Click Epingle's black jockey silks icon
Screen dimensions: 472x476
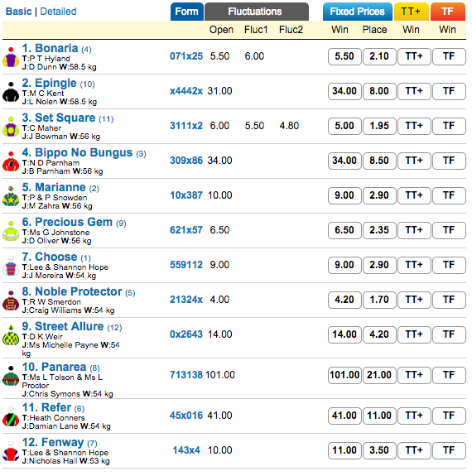click(x=11, y=92)
